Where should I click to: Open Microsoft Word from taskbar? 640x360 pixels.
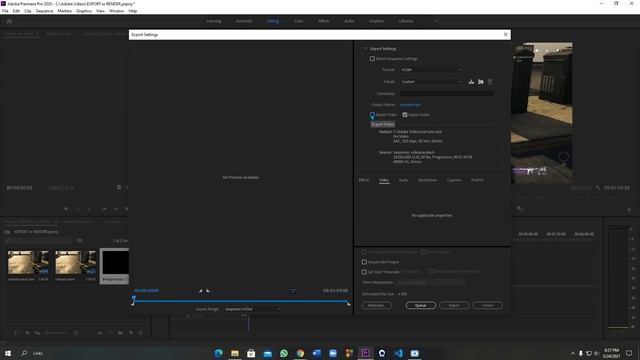click(316, 353)
